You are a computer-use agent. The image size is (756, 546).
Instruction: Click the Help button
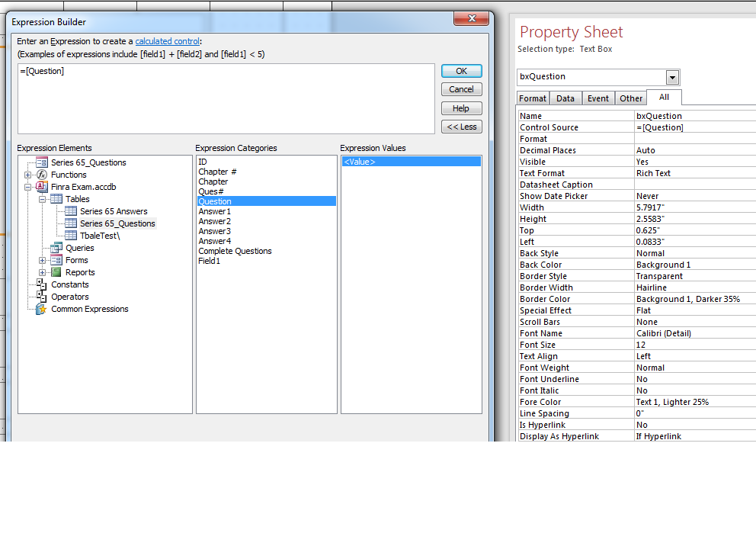pos(461,108)
